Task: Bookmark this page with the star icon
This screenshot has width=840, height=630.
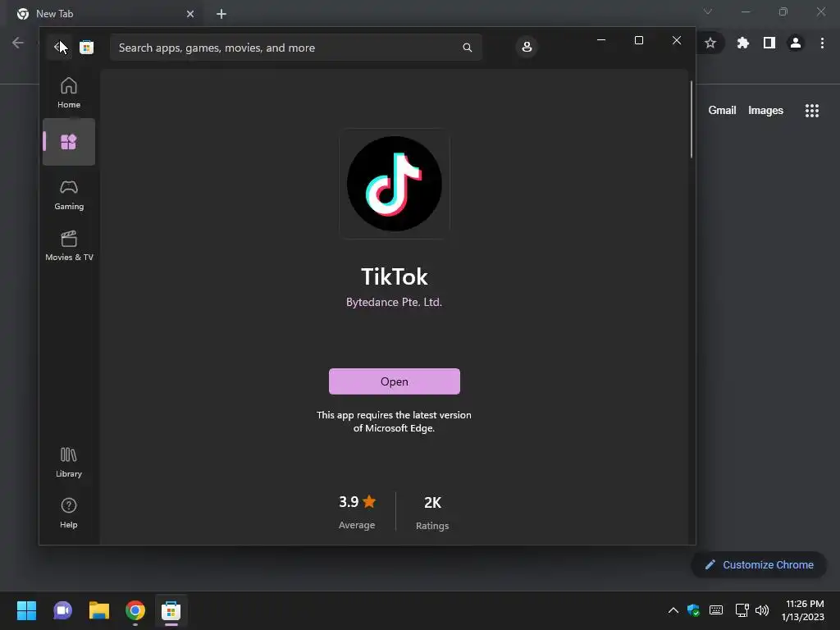Action: coord(710,43)
